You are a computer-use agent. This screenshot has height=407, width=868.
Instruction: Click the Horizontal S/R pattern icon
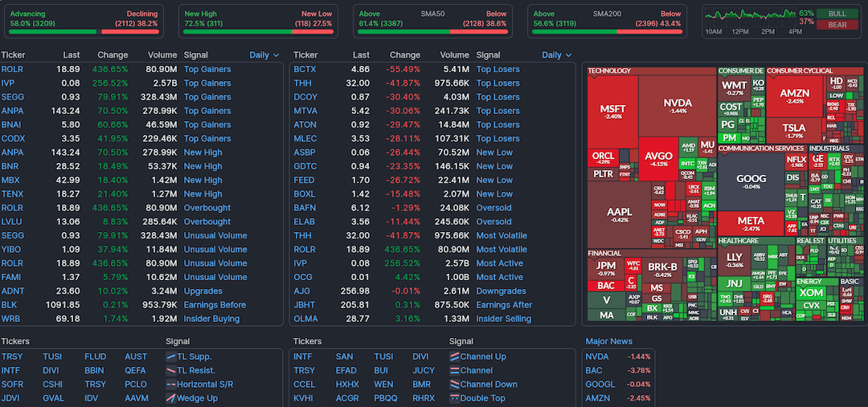click(170, 384)
